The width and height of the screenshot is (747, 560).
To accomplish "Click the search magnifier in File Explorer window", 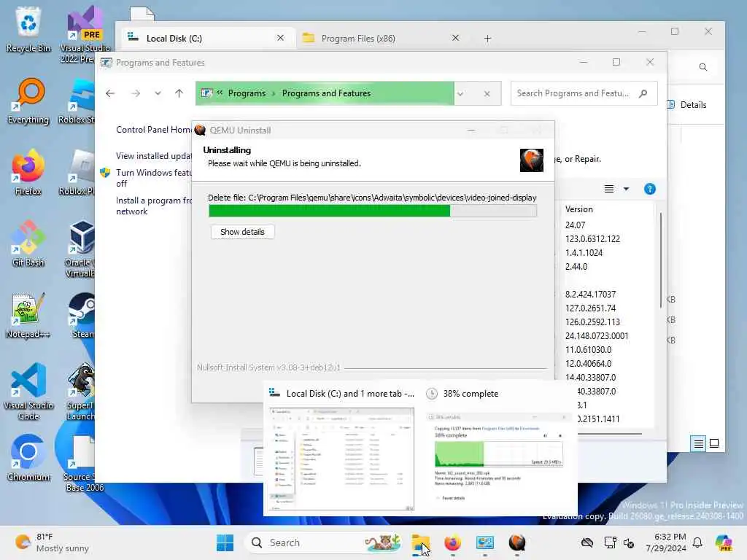I will tap(703, 67).
